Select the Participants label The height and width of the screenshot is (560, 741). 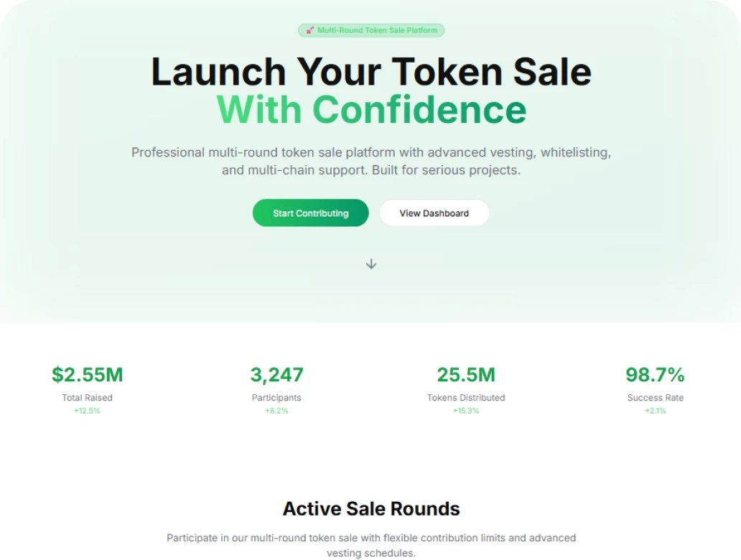(x=276, y=398)
